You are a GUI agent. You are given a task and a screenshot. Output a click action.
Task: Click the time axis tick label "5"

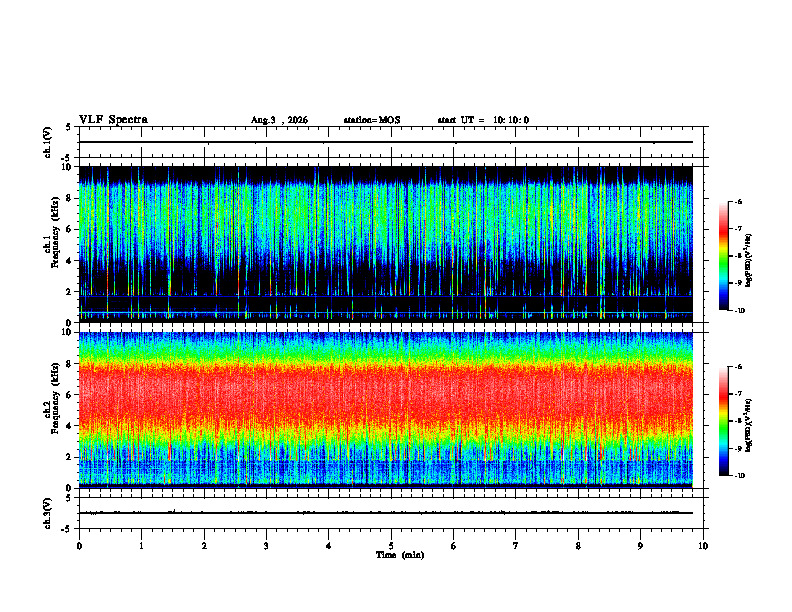(x=391, y=546)
